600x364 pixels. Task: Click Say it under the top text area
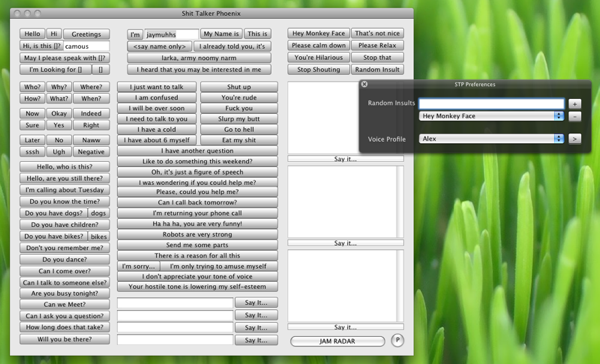(x=346, y=158)
